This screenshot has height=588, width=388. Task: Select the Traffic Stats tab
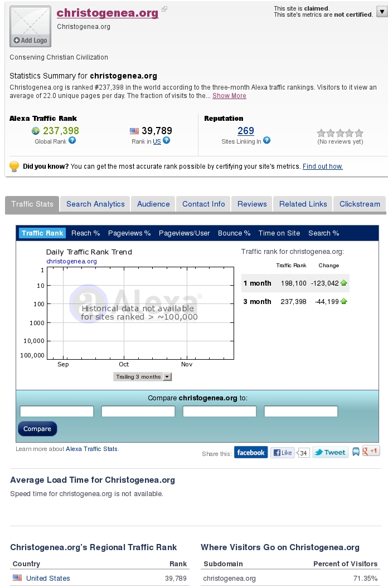[x=32, y=204]
